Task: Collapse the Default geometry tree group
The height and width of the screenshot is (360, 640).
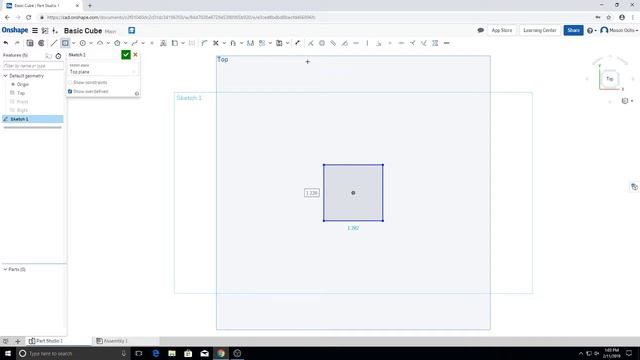Action: 5,76
